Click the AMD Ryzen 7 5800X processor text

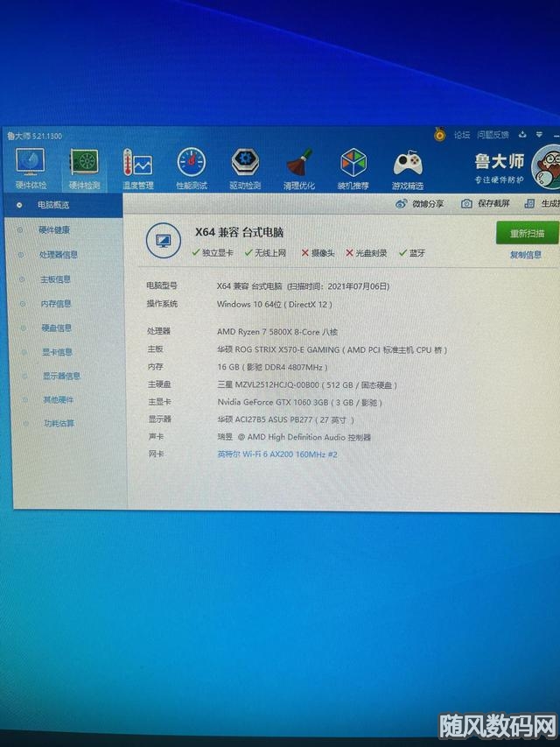point(277,332)
